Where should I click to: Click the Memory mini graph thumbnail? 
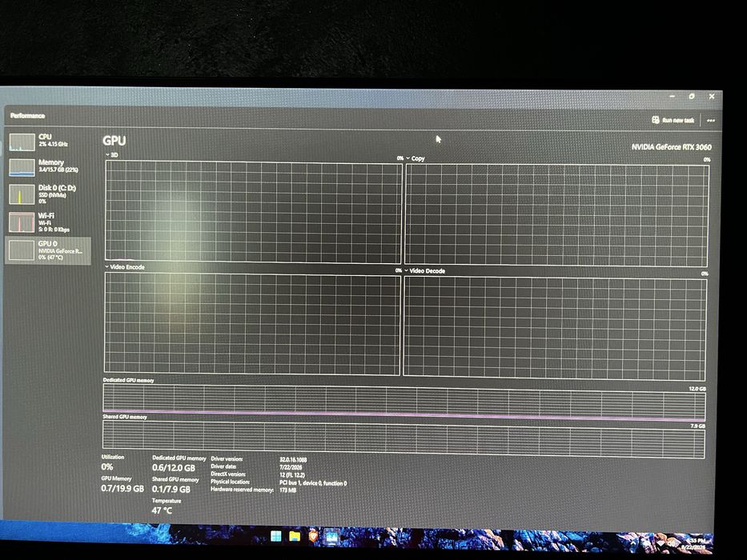click(x=22, y=167)
